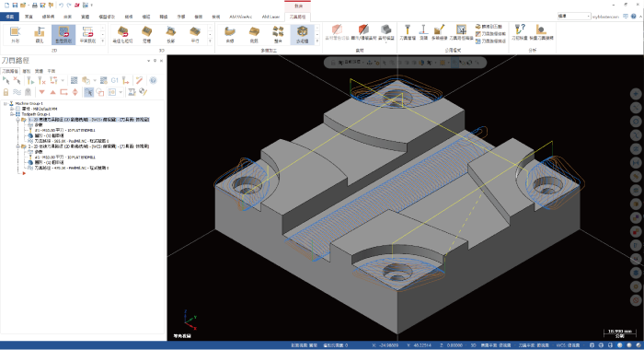The width and height of the screenshot is (644, 350).
Task: Select all operations in Toolpaths manager
Action: (6, 80)
